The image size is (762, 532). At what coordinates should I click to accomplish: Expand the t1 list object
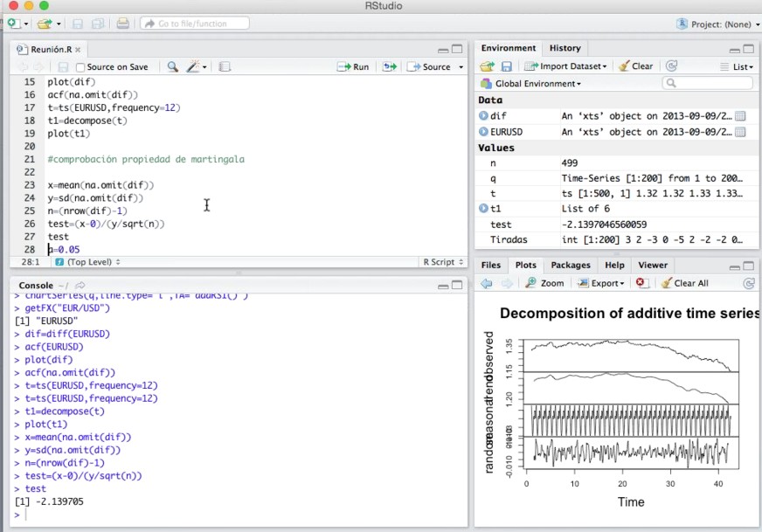click(x=483, y=209)
